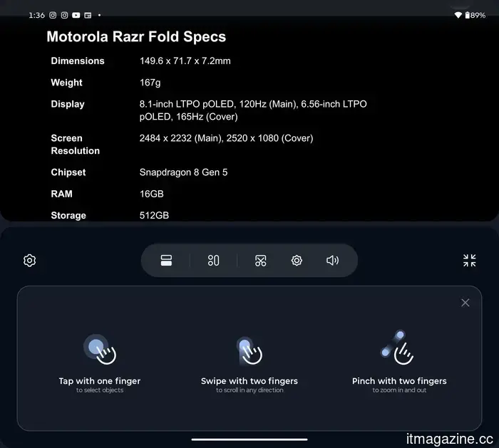Tap the pinch gesture illustration

point(398,348)
